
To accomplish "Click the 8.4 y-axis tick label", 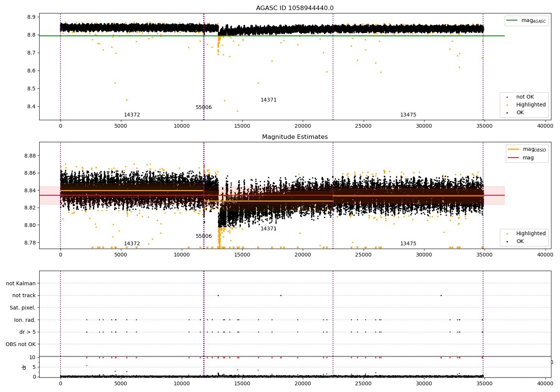I will coord(31,107).
